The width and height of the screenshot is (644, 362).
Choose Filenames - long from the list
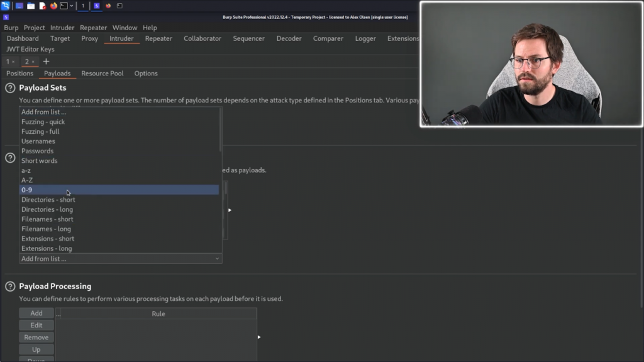(x=119, y=229)
